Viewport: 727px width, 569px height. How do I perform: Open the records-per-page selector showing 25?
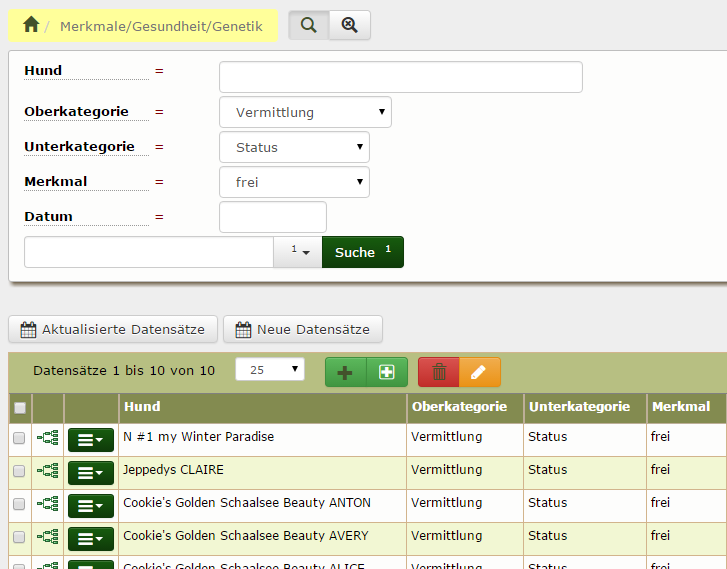[270, 370]
